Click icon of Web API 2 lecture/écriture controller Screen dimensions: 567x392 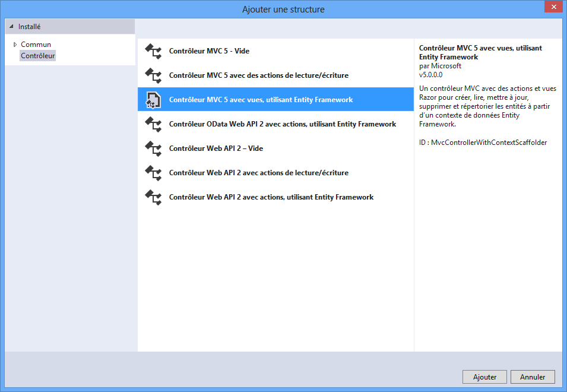tap(153, 173)
